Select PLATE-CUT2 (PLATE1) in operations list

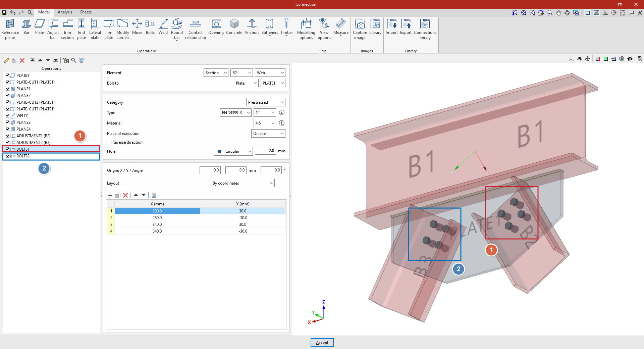point(35,102)
